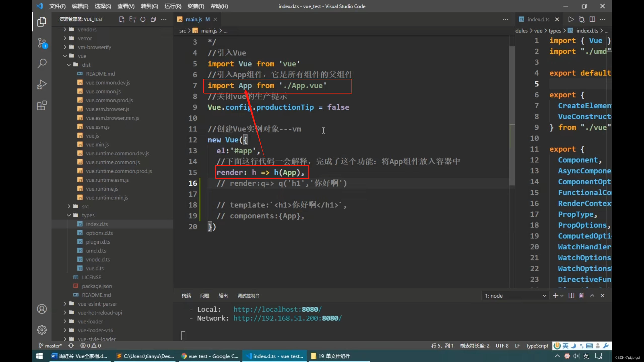Close the index.d.ts tab
This screenshot has height=362, width=644.
[x=557, y=19]
